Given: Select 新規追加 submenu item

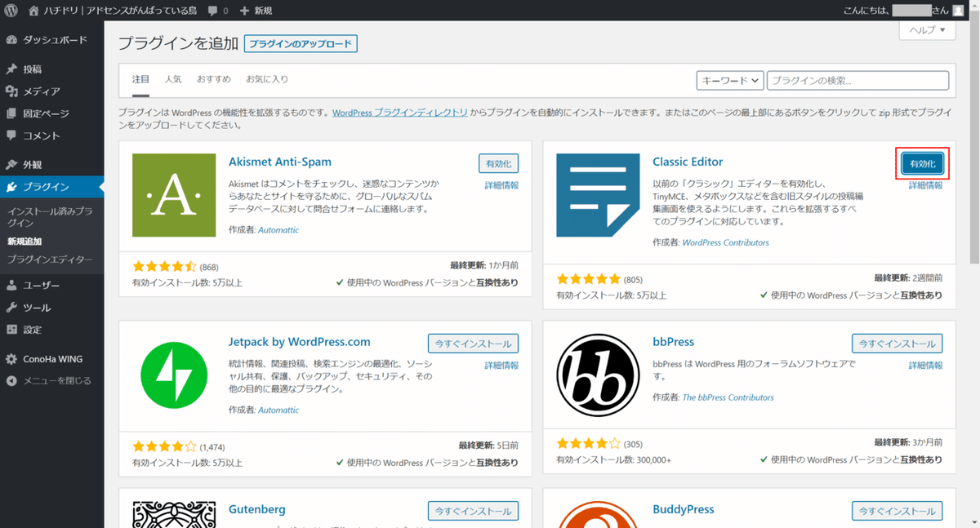Looking at the screenshot, I should (24, 242).
